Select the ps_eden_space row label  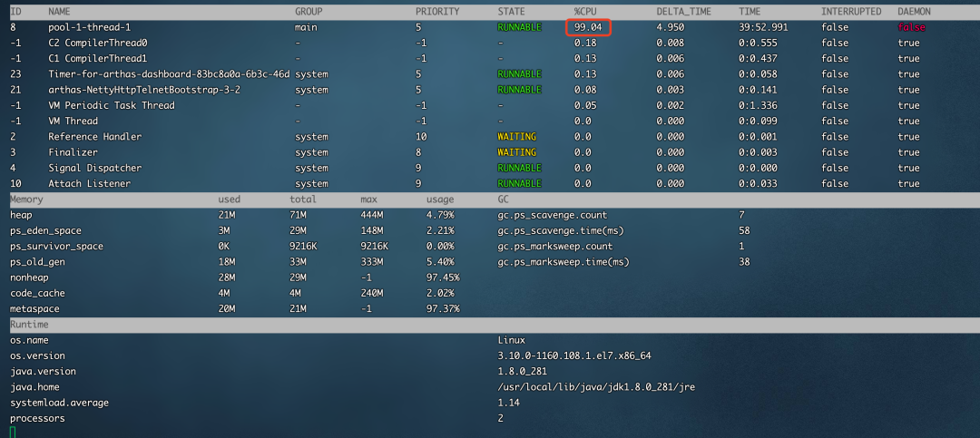point(45,230)
